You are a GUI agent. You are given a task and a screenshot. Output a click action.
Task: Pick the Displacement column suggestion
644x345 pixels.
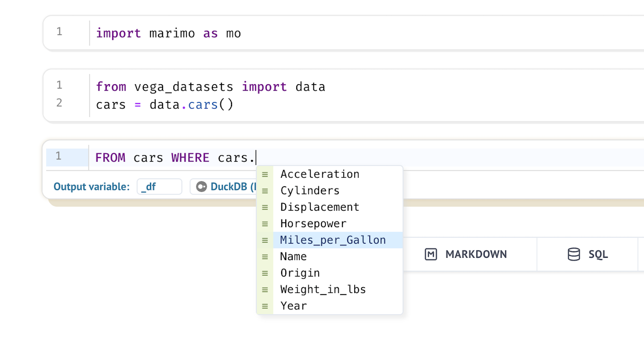pos(330,207)
